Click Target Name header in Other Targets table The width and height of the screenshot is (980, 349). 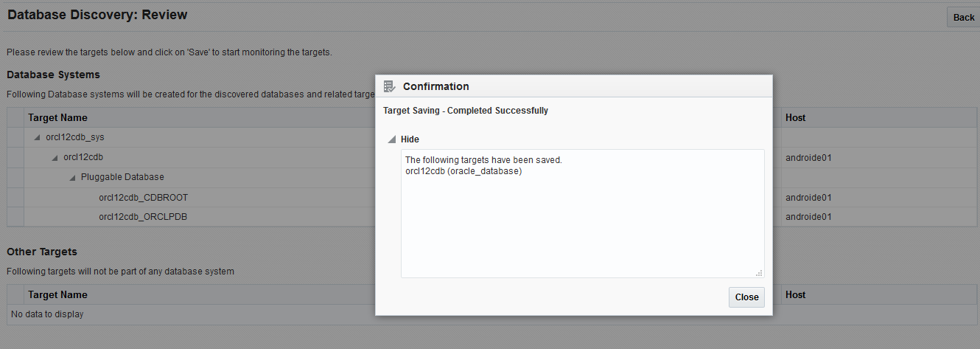[x=57, y=294]
